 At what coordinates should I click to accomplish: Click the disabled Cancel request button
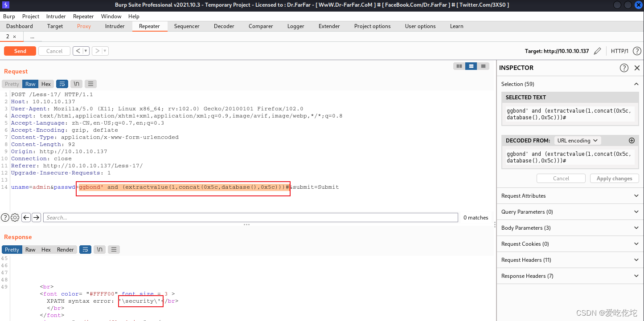54,51
